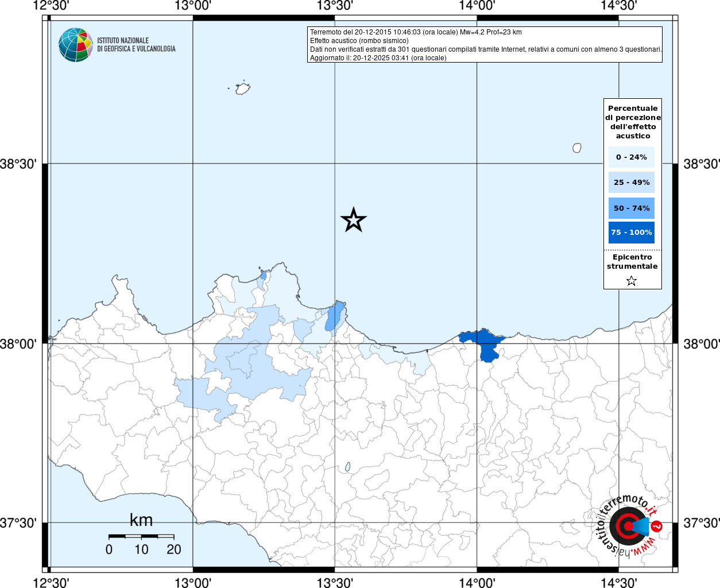The height and width of the screenshot is (588, 720).
Task: Select the 75 - 100% legend swatch
Action: [631, 233]
